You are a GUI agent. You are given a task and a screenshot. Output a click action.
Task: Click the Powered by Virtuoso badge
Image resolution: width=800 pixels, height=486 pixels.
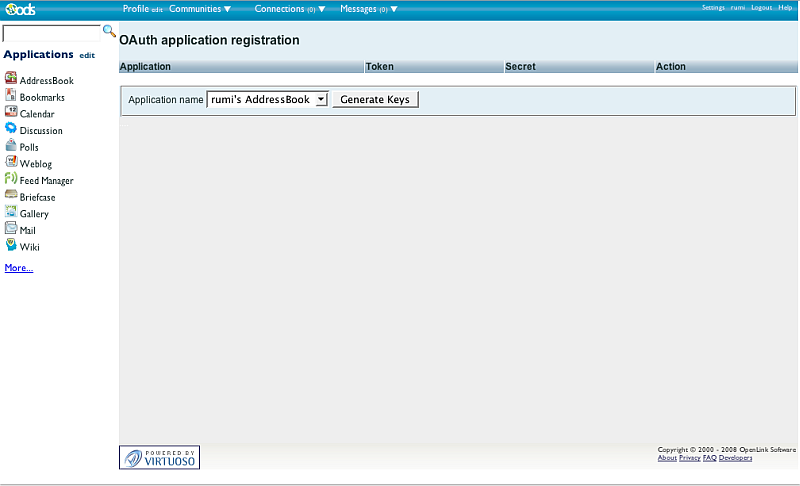pos(159,457)
